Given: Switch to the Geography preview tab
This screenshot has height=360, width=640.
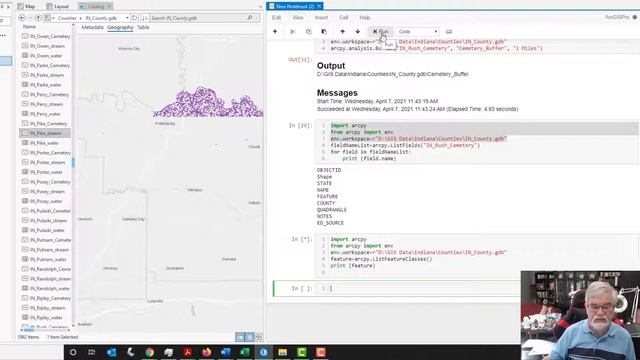Looking at the screenshot, I should (x=120, y=27).
